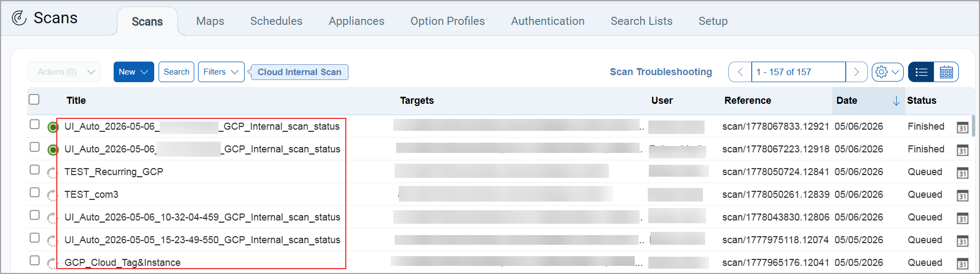
Task: Select checkbox for scan/1778067223.12918
Action: [35, 147]
